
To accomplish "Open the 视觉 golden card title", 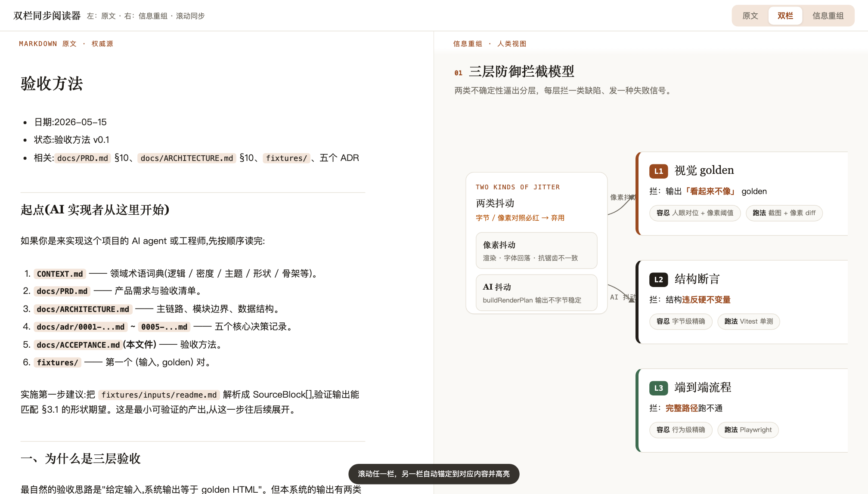I will click(704, 170).
